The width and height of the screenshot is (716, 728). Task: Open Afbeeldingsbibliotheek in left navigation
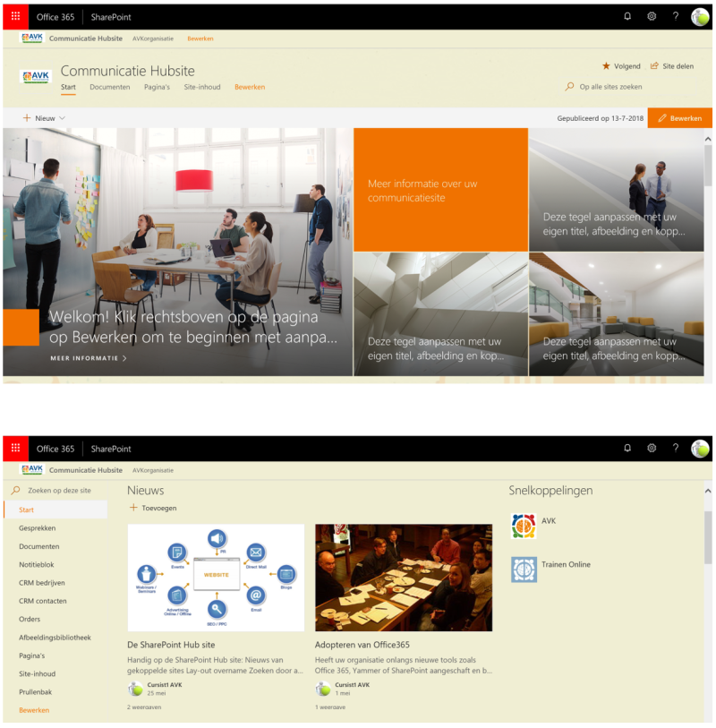[55, 637]
